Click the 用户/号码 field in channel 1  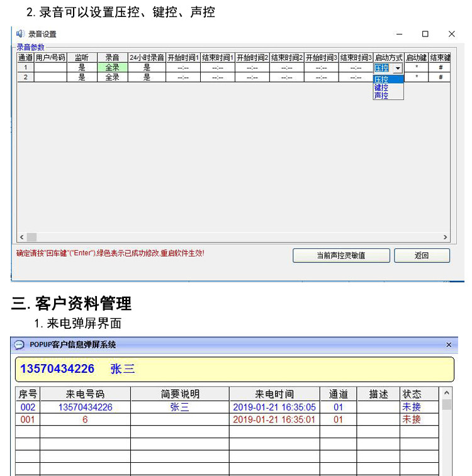[50, 67]
